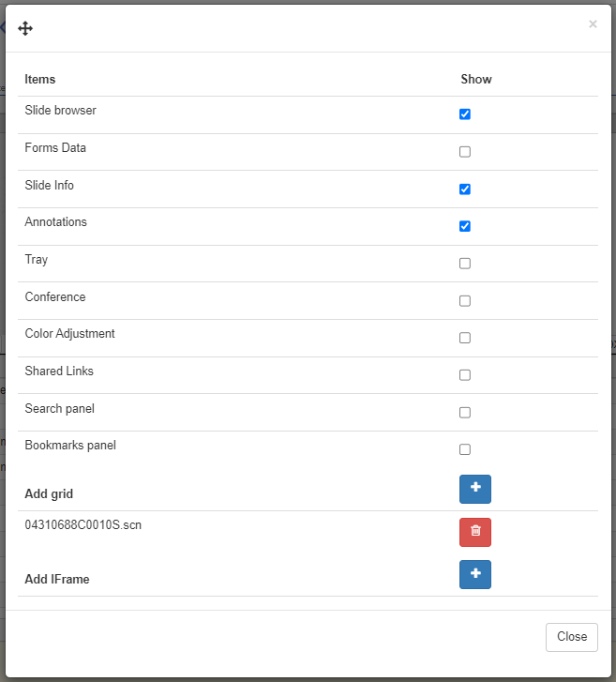This screenshot has height=682, width=616.
Task: Enable Color Adjustment checkbox
Action: pyautogui.click(x=465, y=338)
